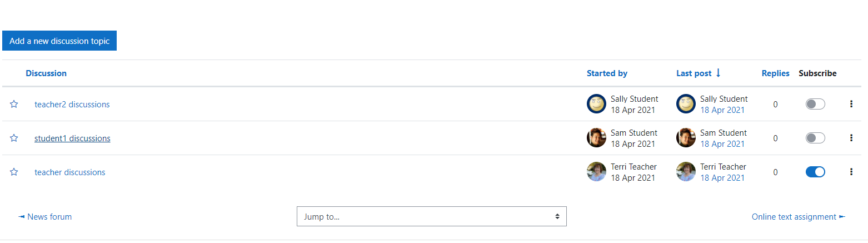Go to next activity Online text assignment

(799, 217)
